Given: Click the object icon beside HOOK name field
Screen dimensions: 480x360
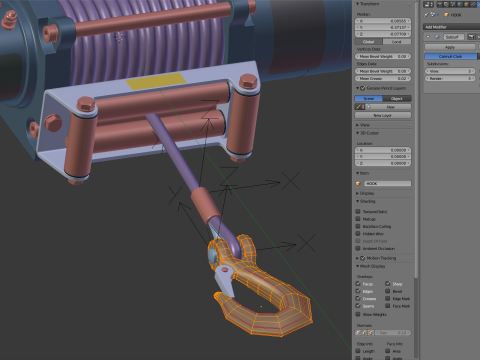Looking at the screenshot, I should pos(358,184).
